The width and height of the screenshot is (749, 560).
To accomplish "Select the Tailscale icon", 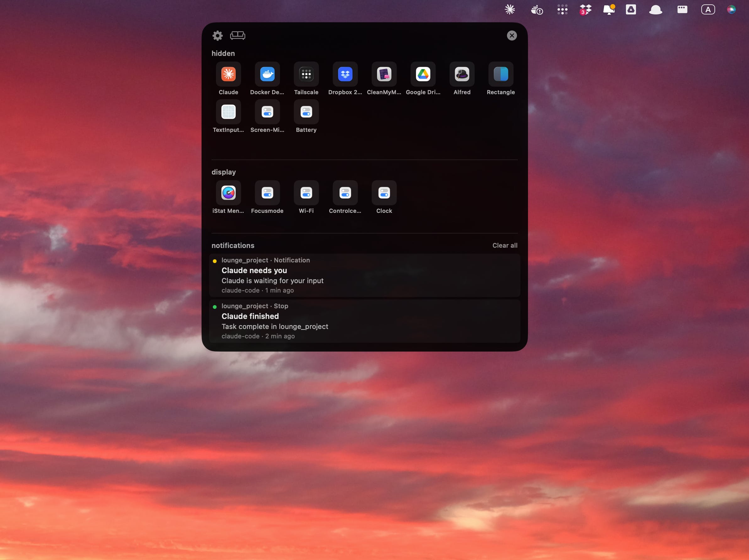I will pos(306,74).
